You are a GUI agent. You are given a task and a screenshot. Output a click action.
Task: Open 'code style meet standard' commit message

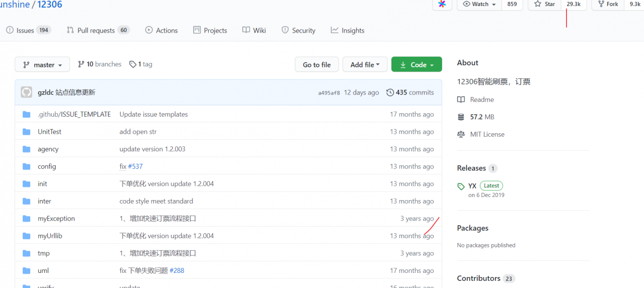pyautogui.click(x=156, y=201)
